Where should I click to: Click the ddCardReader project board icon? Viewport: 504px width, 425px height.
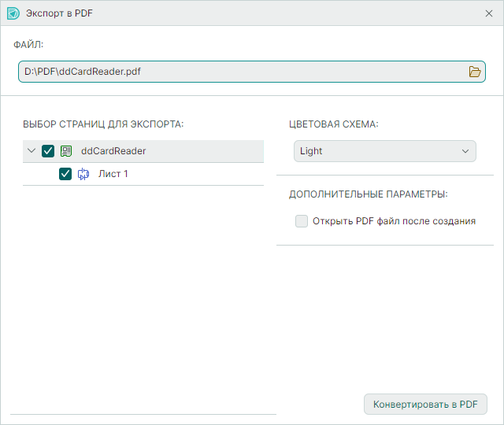(66, 151)
